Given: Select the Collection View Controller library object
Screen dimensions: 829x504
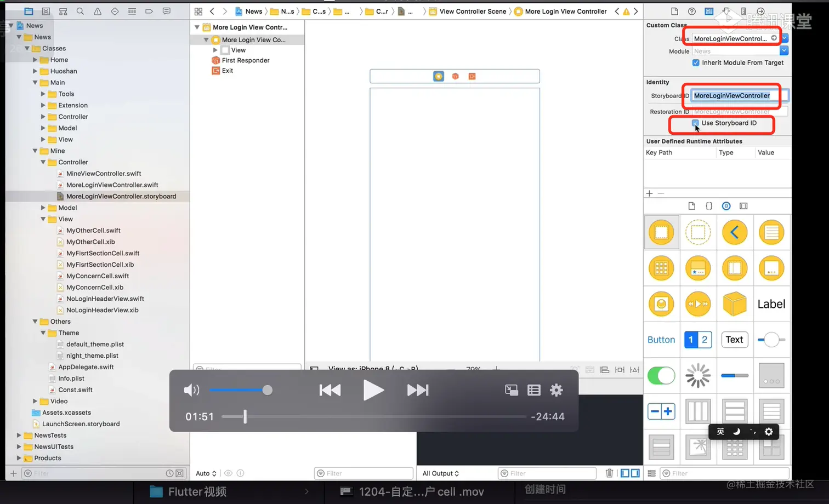Looking at the screenshot, I should [662, 268].
